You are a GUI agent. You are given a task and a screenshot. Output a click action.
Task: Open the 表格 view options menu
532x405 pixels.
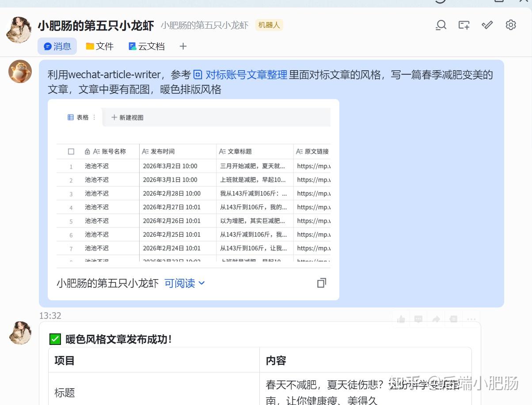pos(94,117)
